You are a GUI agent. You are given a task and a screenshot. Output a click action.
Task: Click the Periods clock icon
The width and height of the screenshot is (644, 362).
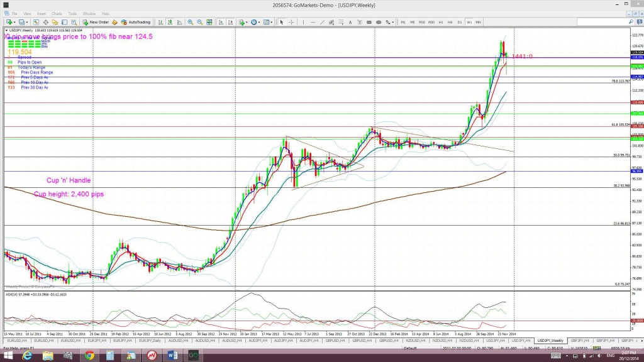tap(254, 22)
